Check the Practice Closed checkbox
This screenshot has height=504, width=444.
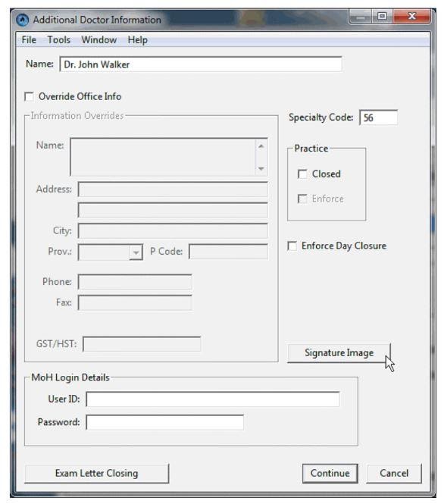point(302,174)
